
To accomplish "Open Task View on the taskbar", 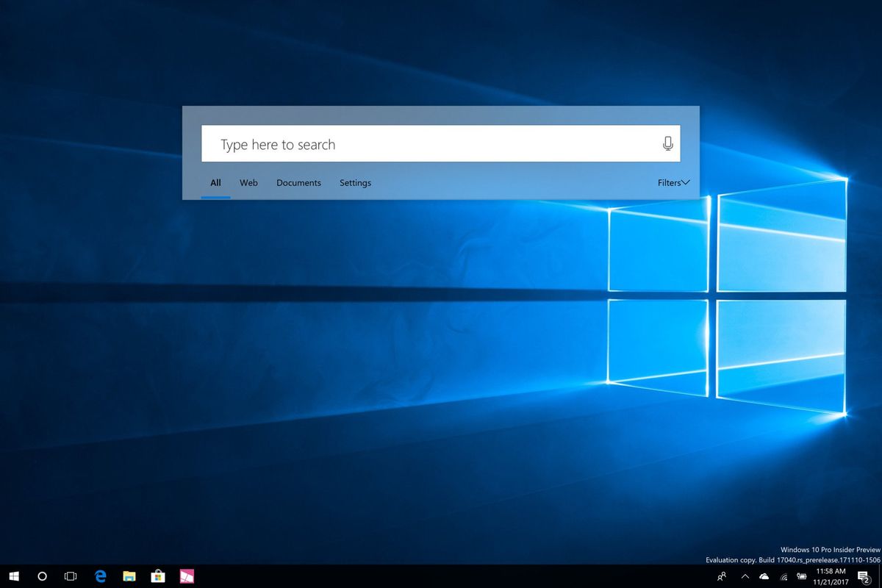I will (x=70, y=576).
